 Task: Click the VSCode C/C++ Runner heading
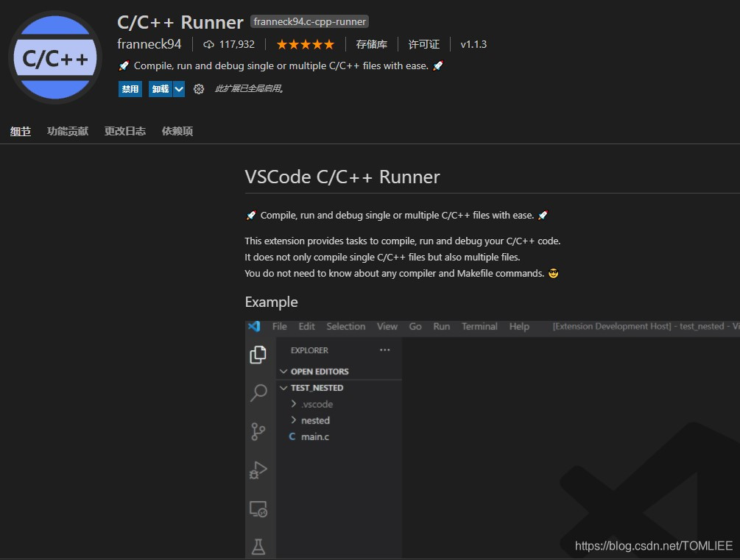click(x=342, y=177)
